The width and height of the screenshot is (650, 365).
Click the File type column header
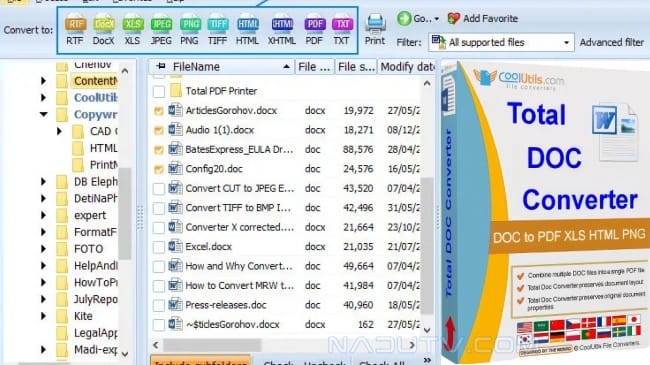pyautogui.click(x=314, y=67)
